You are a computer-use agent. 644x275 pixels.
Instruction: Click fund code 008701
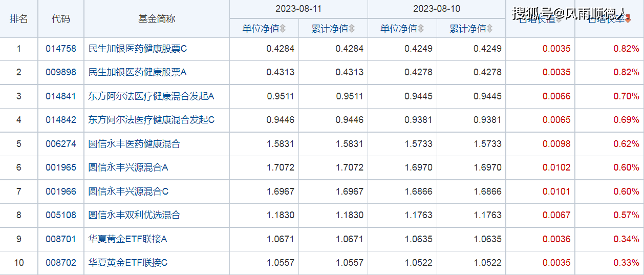click(60, 239)
